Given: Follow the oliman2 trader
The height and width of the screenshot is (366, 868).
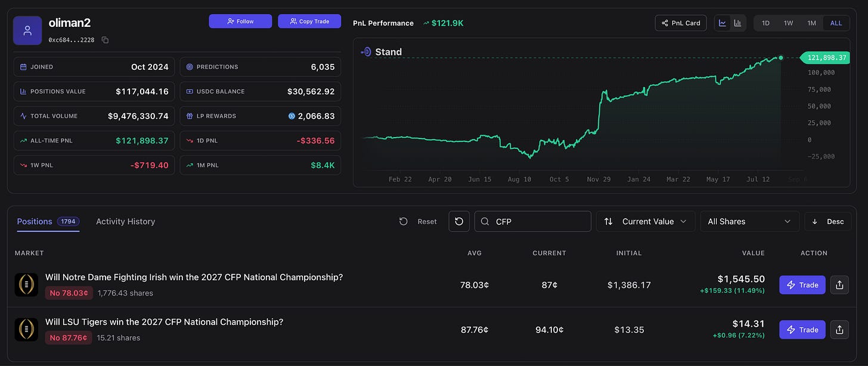Looking at the screenshot, I should point(240,21).
